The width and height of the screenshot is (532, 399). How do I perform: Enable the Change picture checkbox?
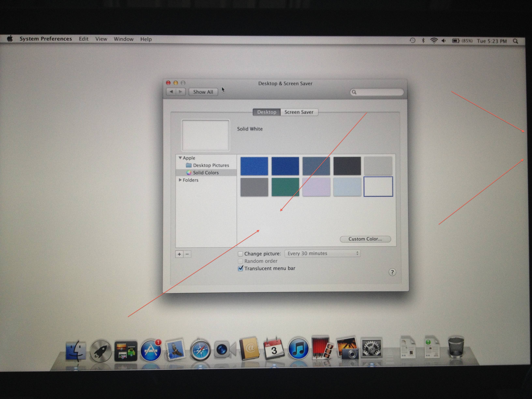pos(240,254)
